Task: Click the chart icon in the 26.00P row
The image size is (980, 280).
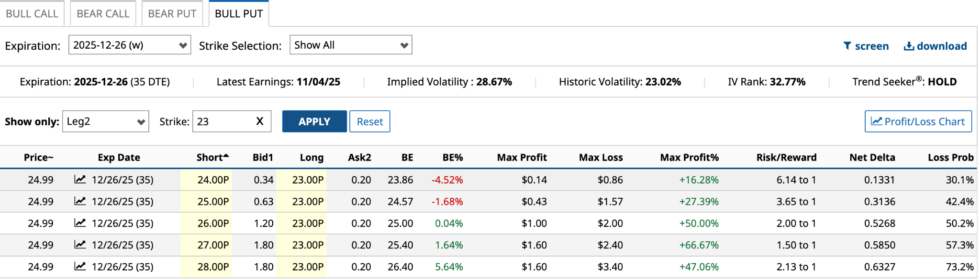Action: (x=80, y=223)
